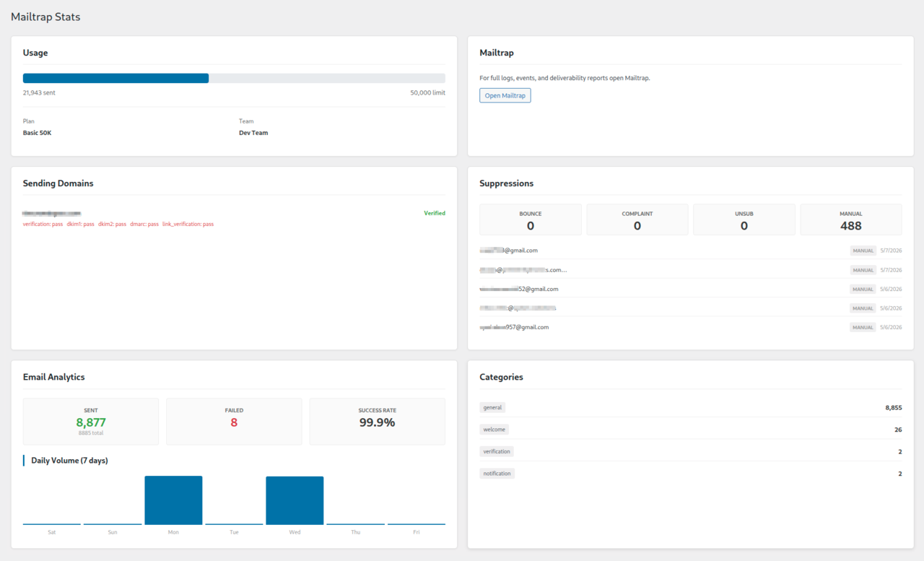Image resolution: width=924 pixels, height=561 pixels.
Task: Click the Mailtrap Stats page title
Action: coord(45,17)
